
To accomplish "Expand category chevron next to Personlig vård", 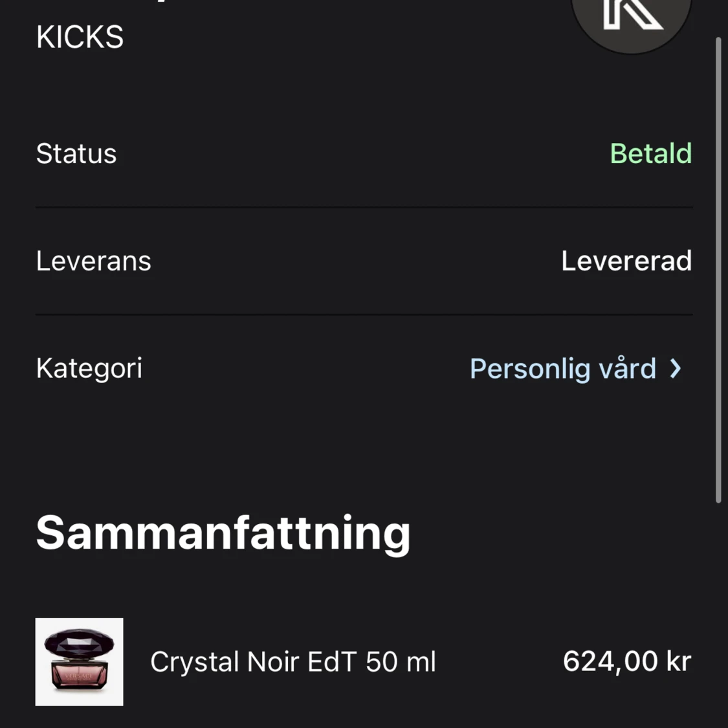I will [x=676, y=369].
